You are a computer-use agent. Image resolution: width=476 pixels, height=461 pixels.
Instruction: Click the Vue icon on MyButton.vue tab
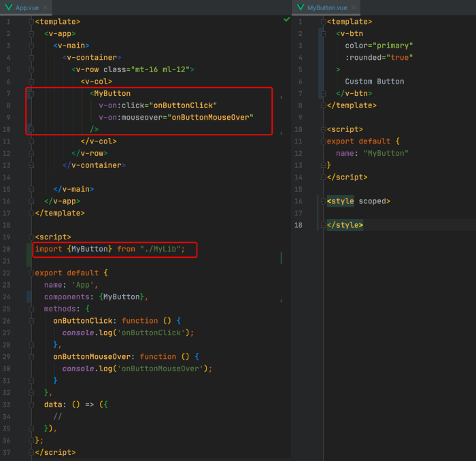pyautogui.click(x=301, y=7)
